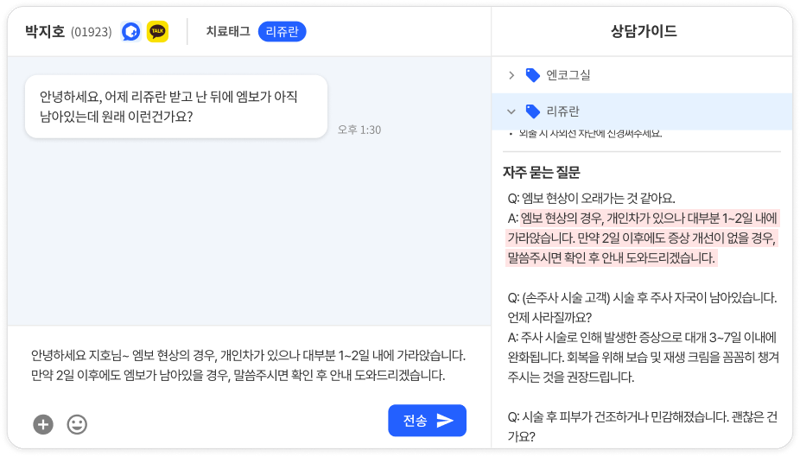Click the 자주 묻는 질문 heading
This screenshot has width=800, height=457.
541,172
